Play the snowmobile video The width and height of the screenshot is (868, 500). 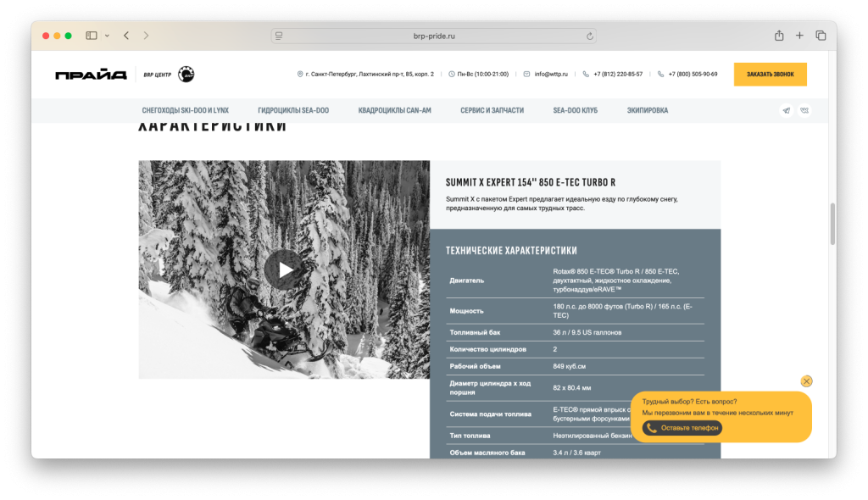[284, 269]
